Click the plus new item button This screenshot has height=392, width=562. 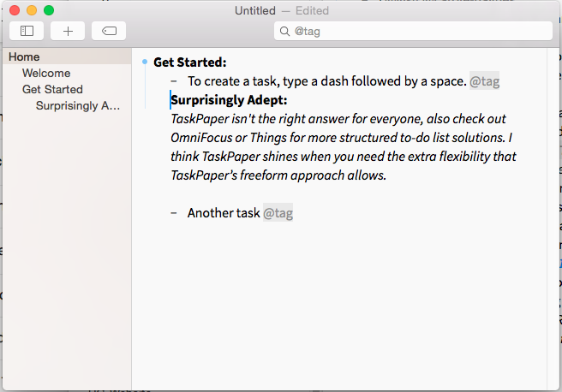[68, 31]
